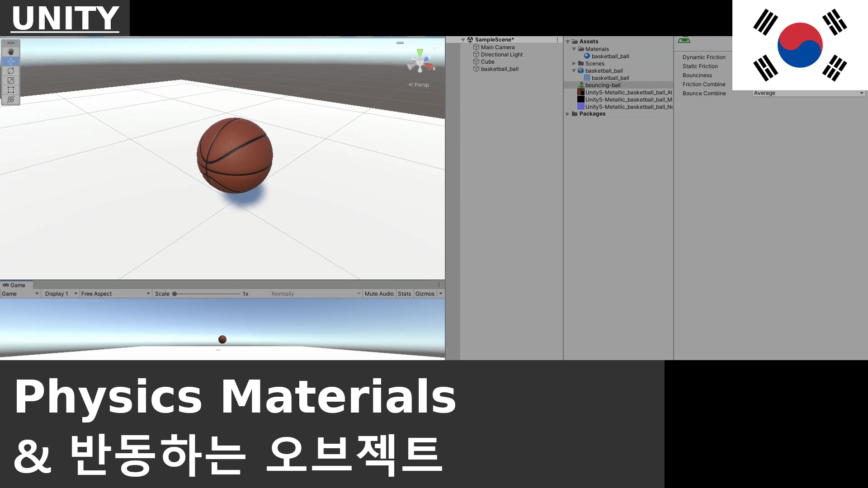Select basketball_ball in hierarchy
The width and height of the screenshot is (868, 488).
click(x=500, y=69)
